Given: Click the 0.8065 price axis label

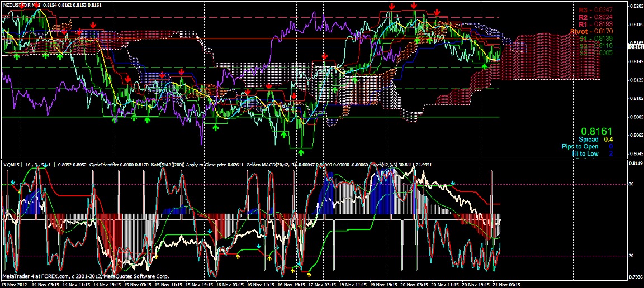Looking at the screenshot, I should point(636,135).
